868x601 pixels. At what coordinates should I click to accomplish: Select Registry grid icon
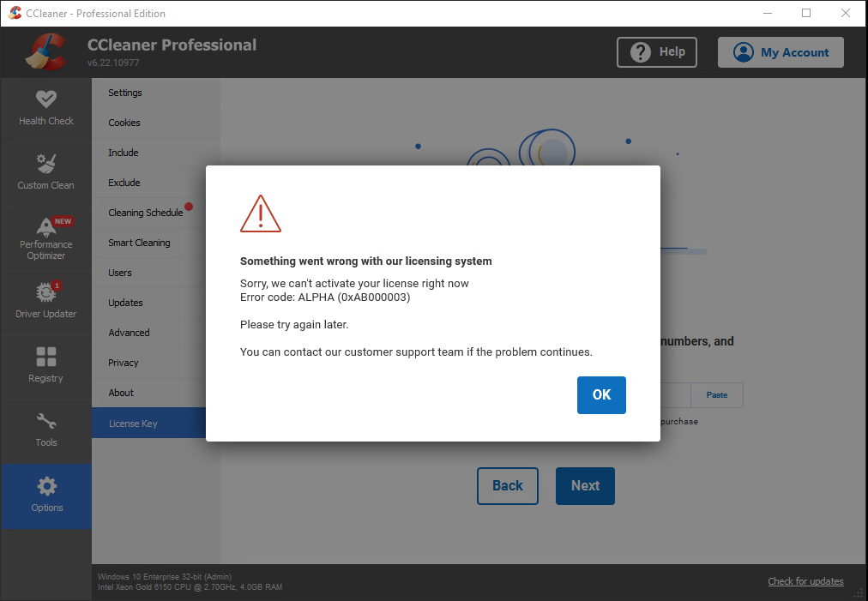pyautogui.click(x=46, y=357)
